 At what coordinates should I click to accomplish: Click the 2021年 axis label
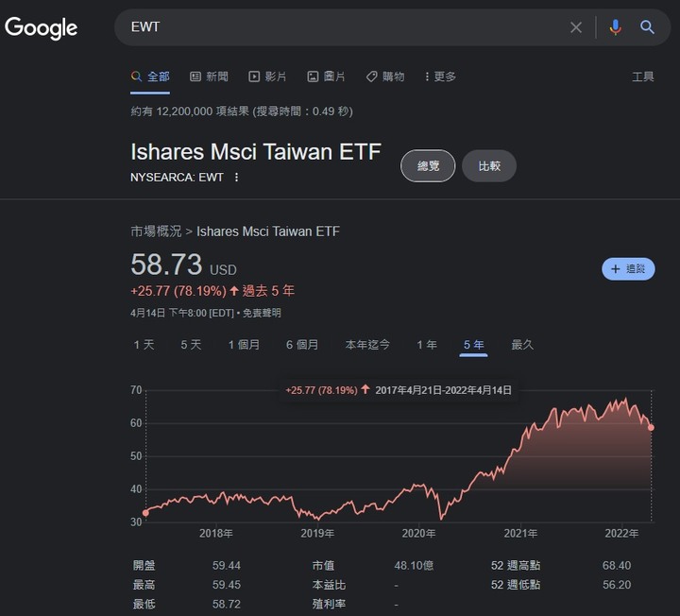[520, 533]
